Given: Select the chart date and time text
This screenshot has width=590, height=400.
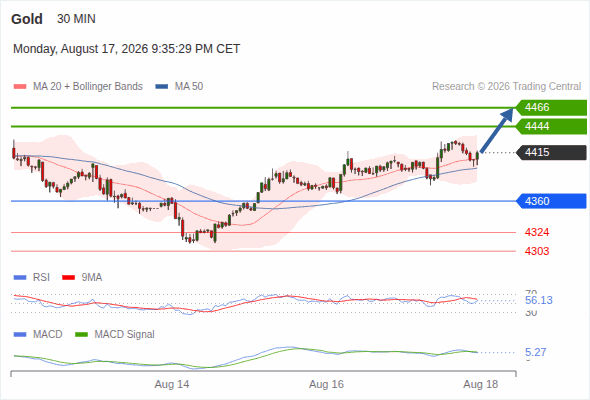Looking at the screenshot, I should 126,49.
